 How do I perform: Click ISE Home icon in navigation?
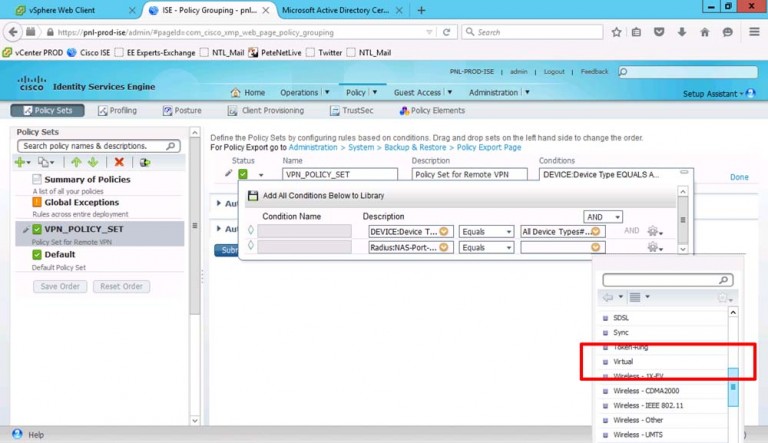point(236,92)
